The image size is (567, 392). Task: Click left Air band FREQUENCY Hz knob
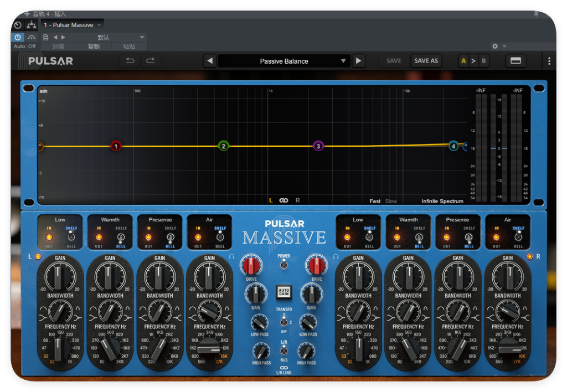pos(209,349)
